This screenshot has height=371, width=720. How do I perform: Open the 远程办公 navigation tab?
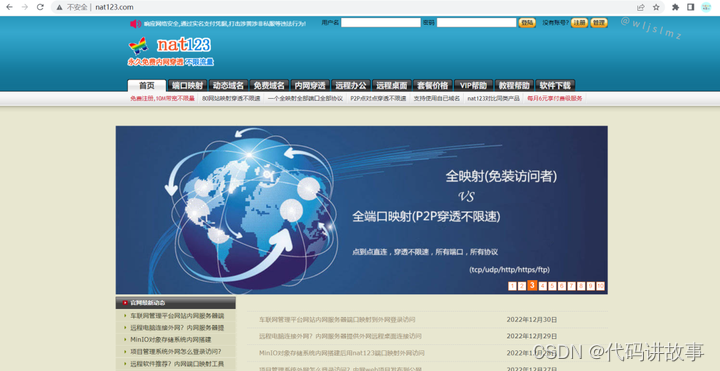351,85
